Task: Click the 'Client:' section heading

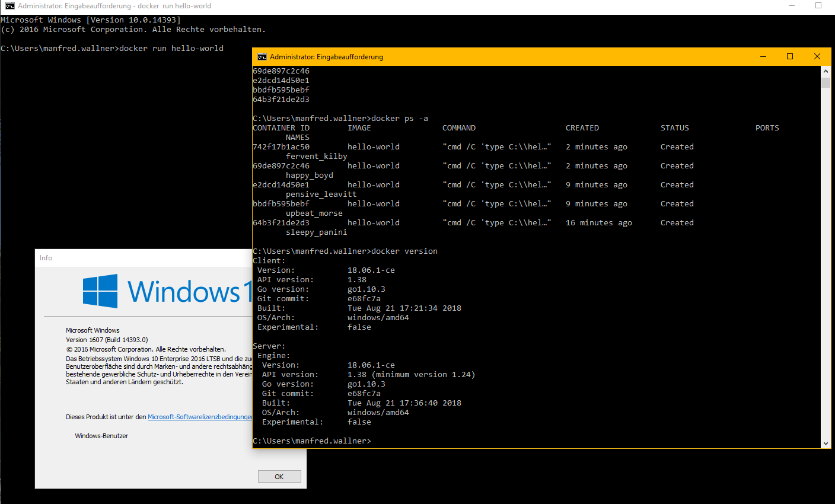Action: pos(269,261)
